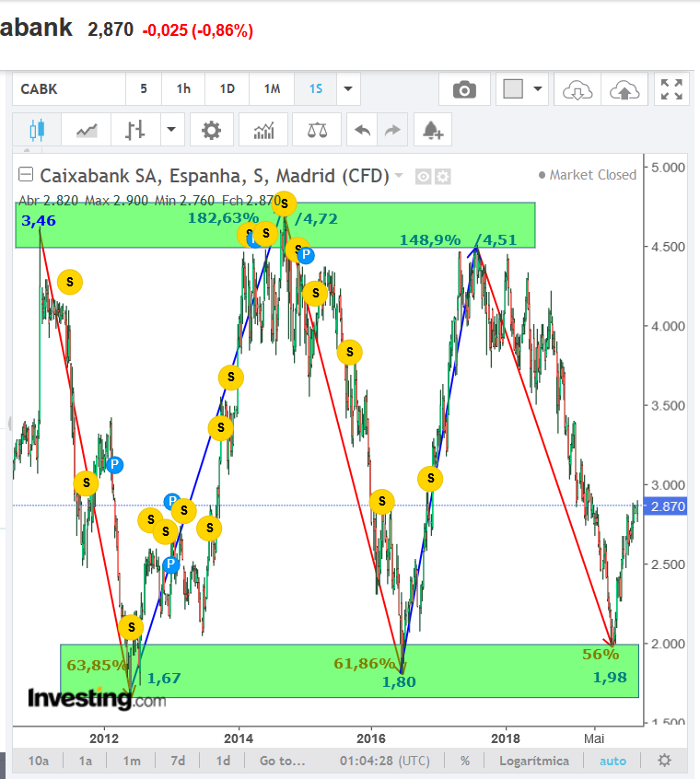
Task: Create a price alert with bell icon
Action: coord(433,130)
